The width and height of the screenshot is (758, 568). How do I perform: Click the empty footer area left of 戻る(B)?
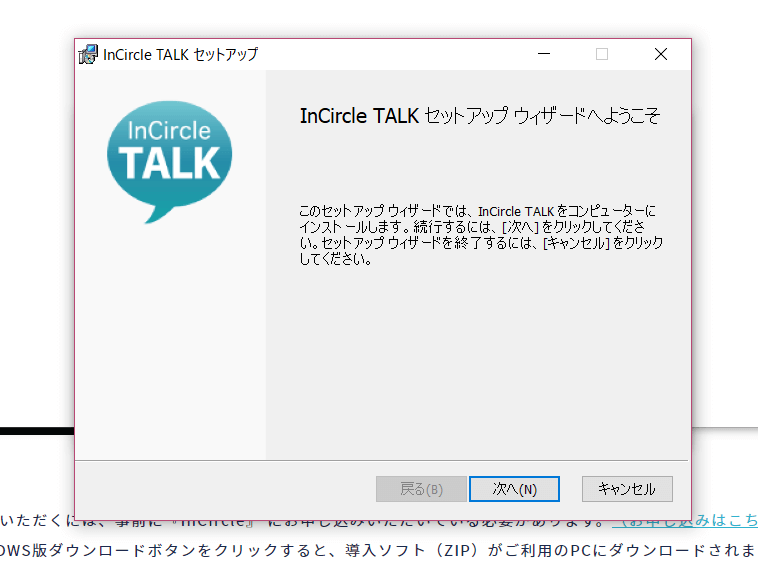[x=220, y=489]
